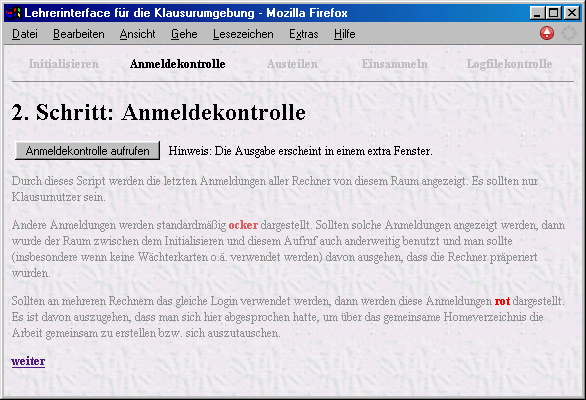Follow the weiter link
Viewport: 586px width, 400px height.
(x=28, y=361)
